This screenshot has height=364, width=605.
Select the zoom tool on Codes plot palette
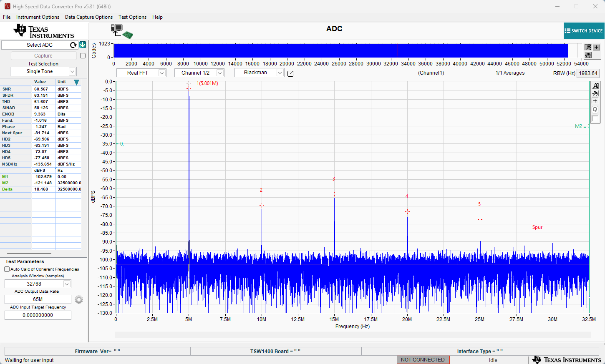point(588,47)
